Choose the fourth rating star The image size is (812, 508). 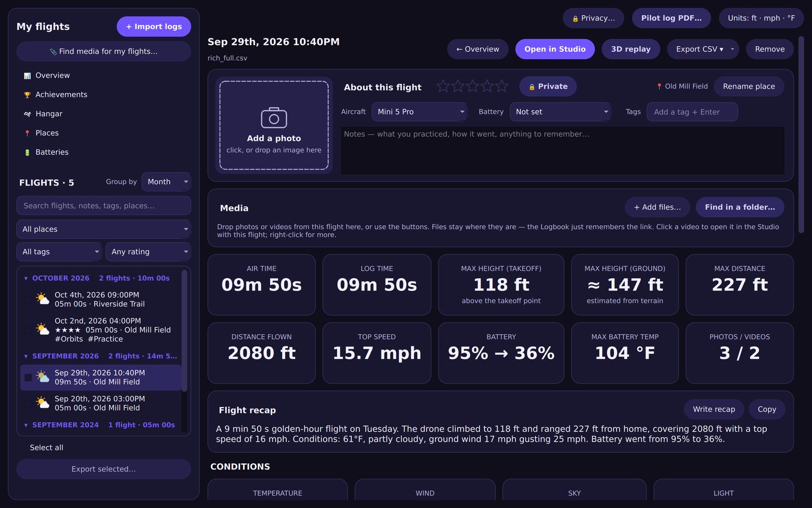487,86
